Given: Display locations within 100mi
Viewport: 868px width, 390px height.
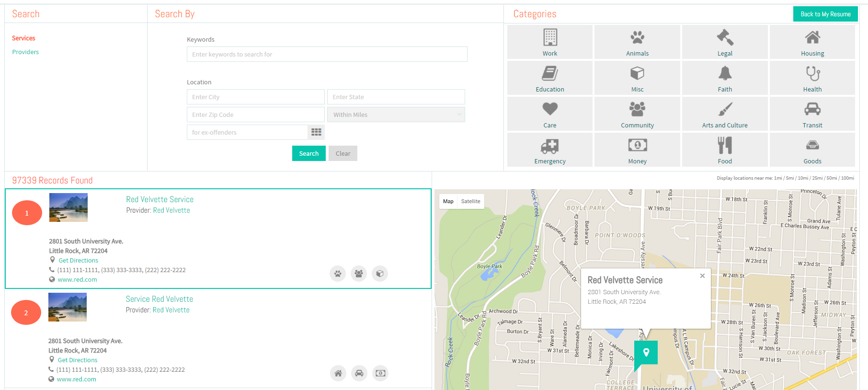Looking at the screenshot, I should pos(847,178).
